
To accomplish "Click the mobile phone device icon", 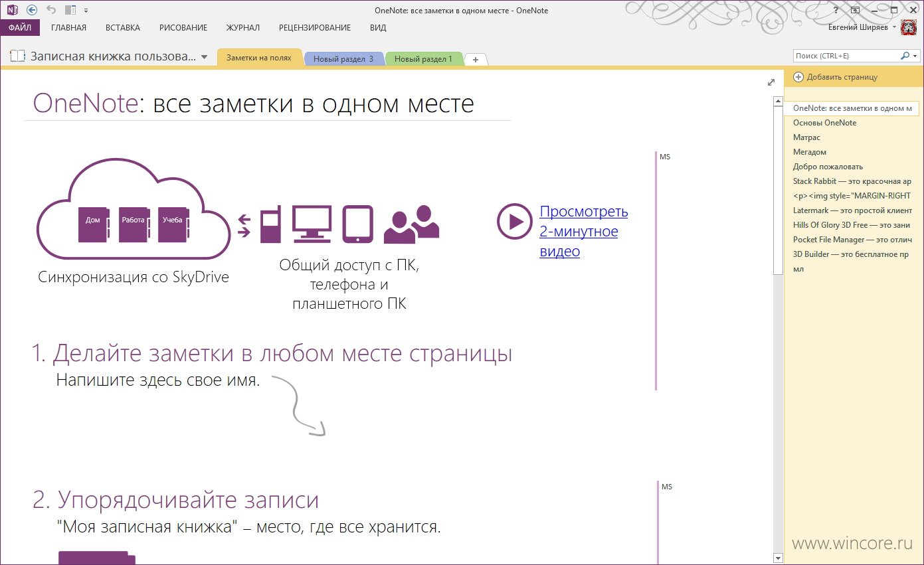I will point(270,224).
